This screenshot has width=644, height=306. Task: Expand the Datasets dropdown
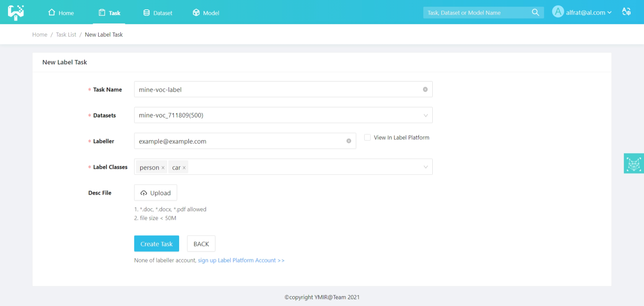pyautogui.click(x=425, y=115)
